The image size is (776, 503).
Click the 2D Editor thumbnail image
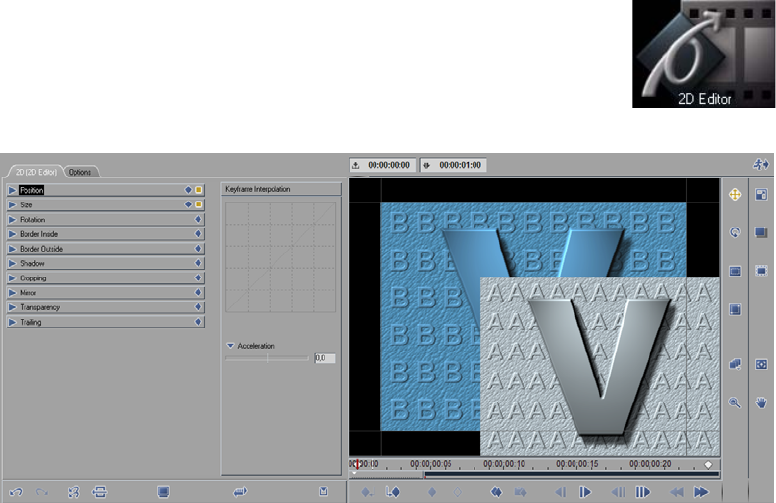click(703, 53)
